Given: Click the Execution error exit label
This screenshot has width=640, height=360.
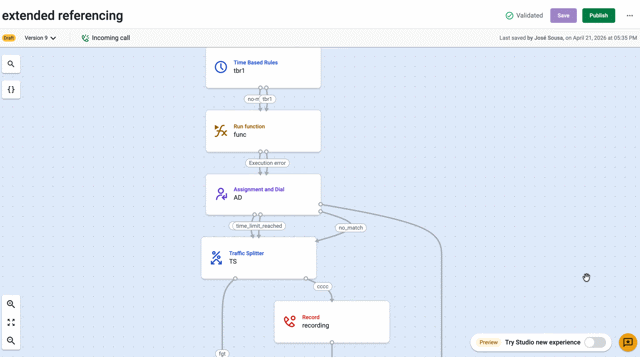Looking at the screenshot, I should (x=267, y=163).
